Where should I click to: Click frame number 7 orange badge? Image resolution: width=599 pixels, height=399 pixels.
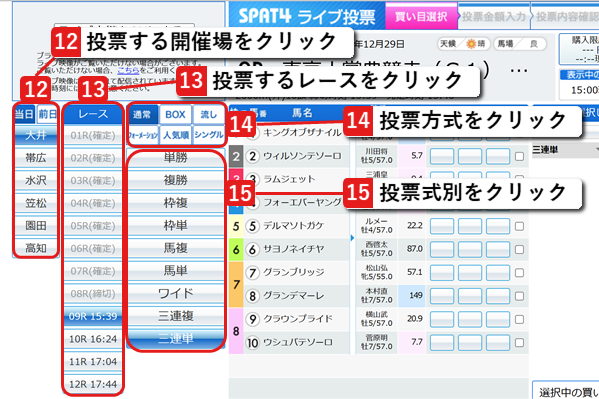236,284
